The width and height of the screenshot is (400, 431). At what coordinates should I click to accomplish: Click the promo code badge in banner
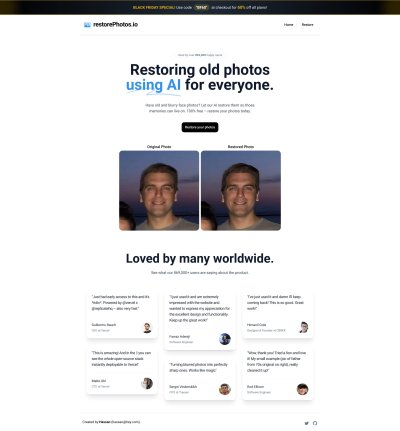coord(201,7)
